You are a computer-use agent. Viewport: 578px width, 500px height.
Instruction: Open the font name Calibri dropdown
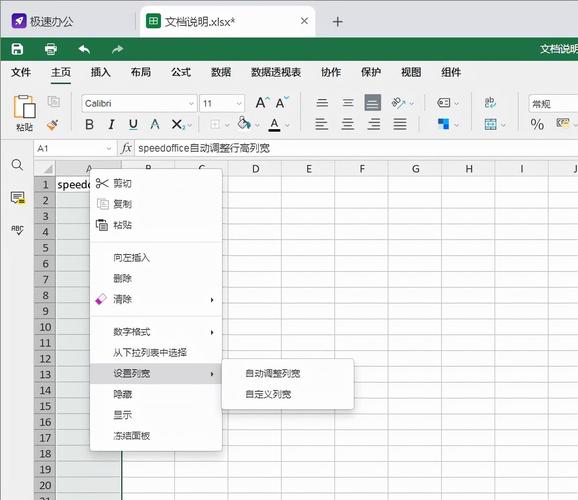(191, 104)
